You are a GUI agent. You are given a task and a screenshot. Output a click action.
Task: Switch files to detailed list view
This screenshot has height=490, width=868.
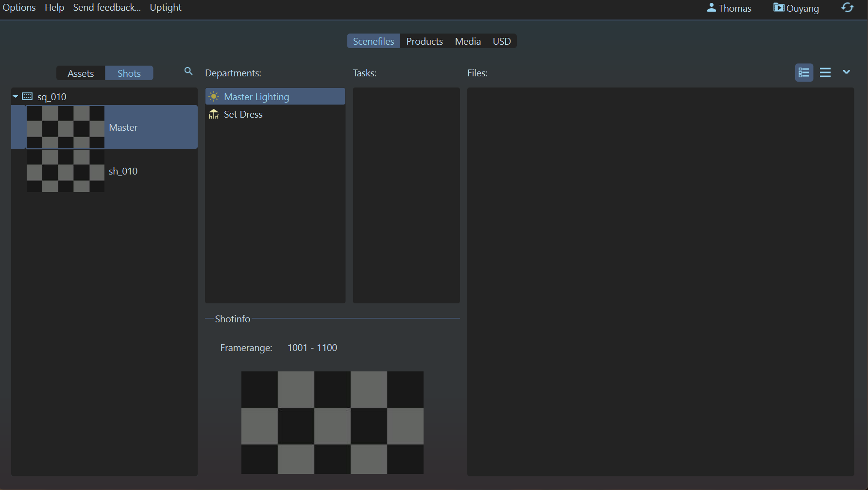804,72
